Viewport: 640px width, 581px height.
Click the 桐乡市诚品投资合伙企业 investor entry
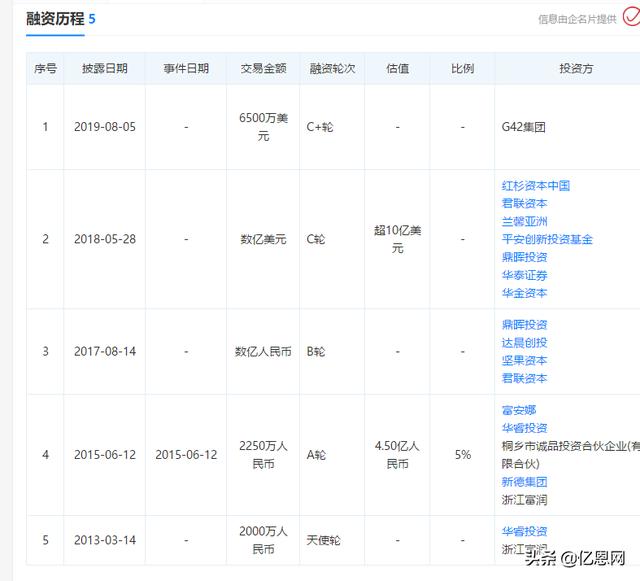571,455
